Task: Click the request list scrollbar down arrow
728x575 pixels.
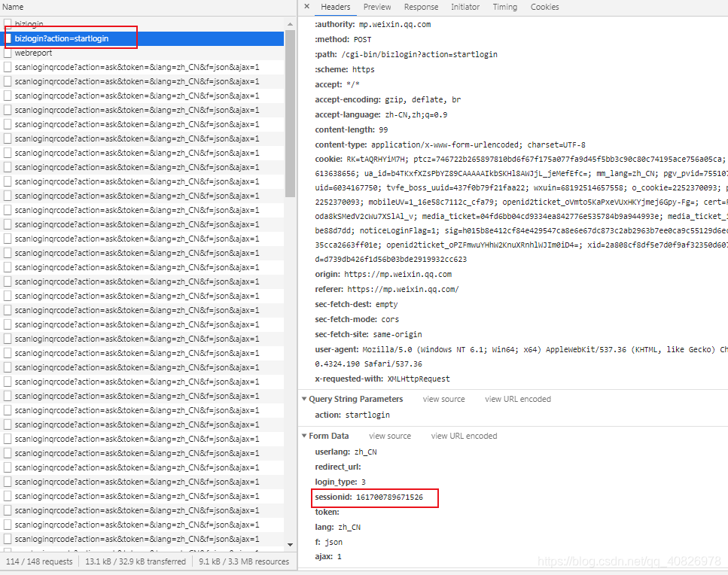Action: tap(290, 545)
